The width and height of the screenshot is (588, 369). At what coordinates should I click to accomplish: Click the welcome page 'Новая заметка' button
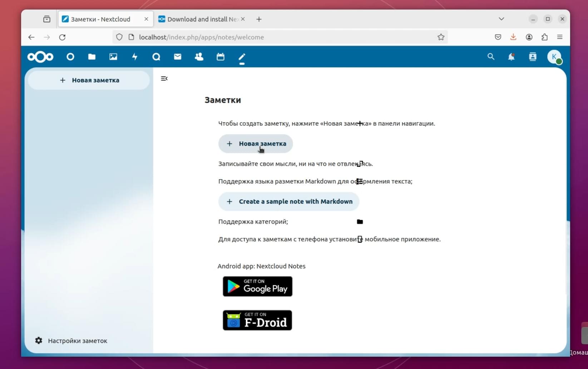256,144
